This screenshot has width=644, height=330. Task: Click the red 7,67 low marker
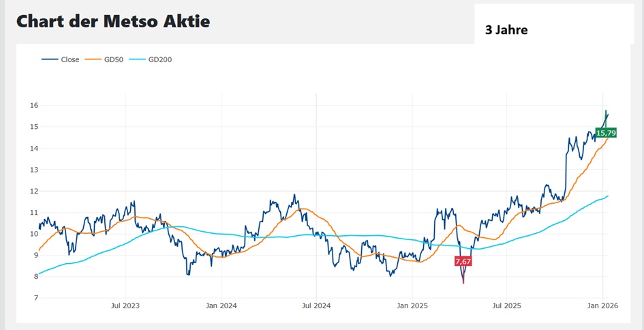[x=463, y=261]
